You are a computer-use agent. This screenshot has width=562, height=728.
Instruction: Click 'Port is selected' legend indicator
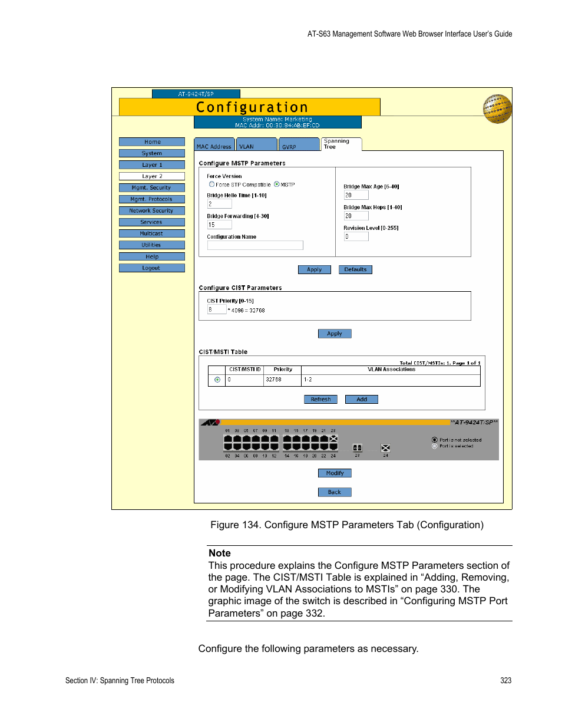(435, 446)
